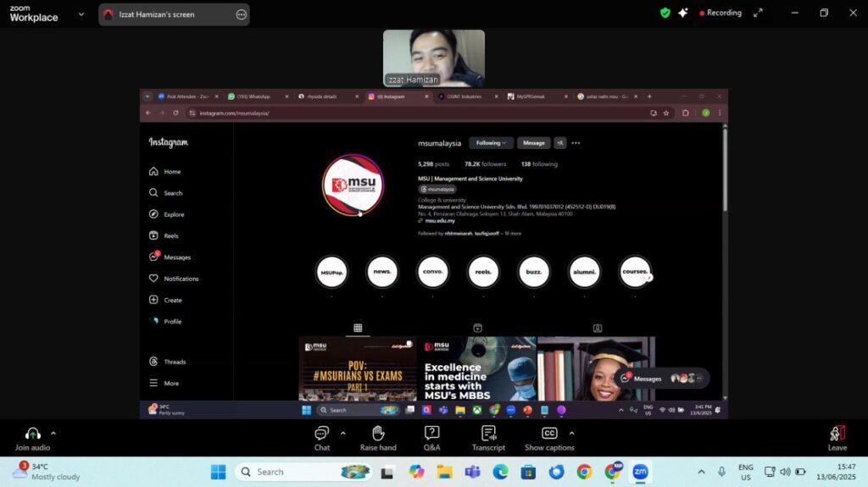The width and height of the screenshot is (868, 487).
Task: Click the MSU profile picture
Action: coord(353,185)
